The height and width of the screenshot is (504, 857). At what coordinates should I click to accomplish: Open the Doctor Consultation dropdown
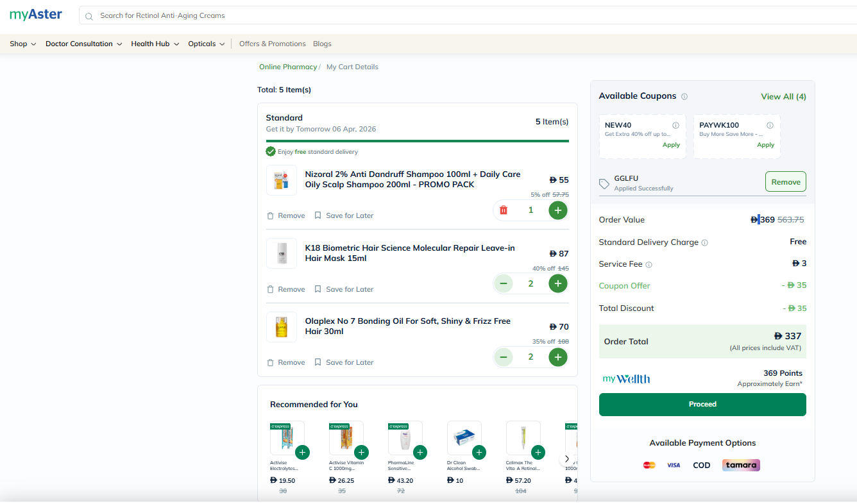83,44
